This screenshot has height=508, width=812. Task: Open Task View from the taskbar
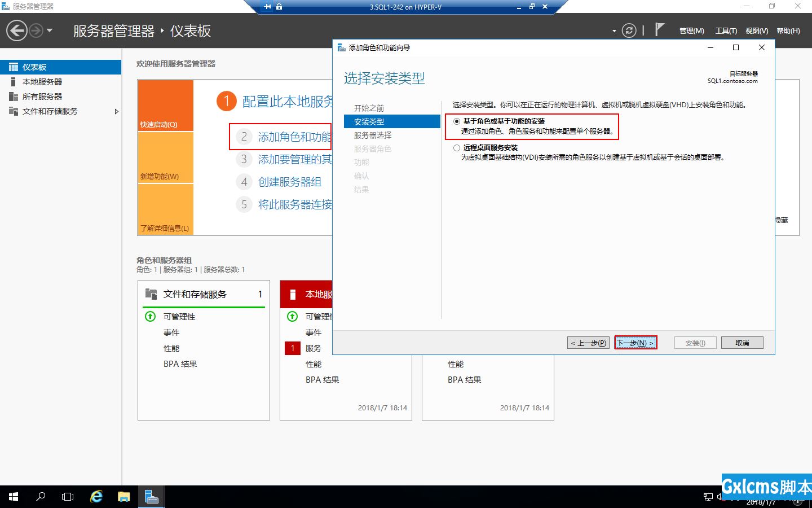point(68,497)
